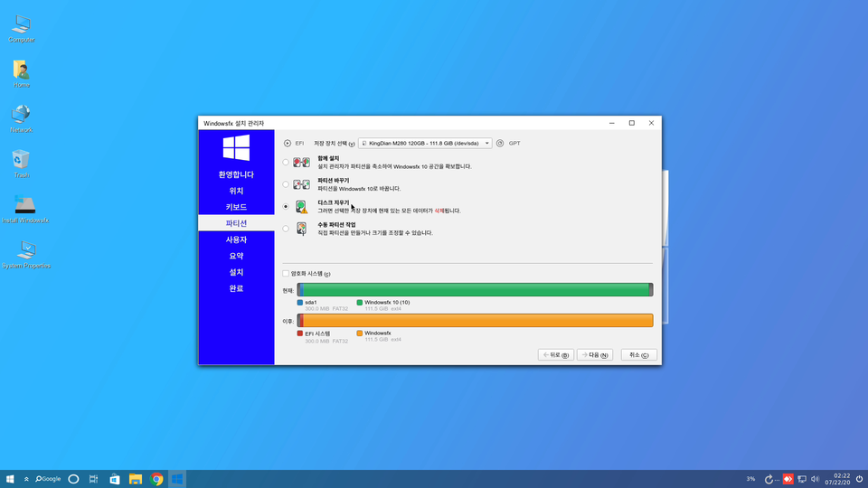
Task: Select the 파티션 바꾸기 radio option
Action: coord(286,184)
